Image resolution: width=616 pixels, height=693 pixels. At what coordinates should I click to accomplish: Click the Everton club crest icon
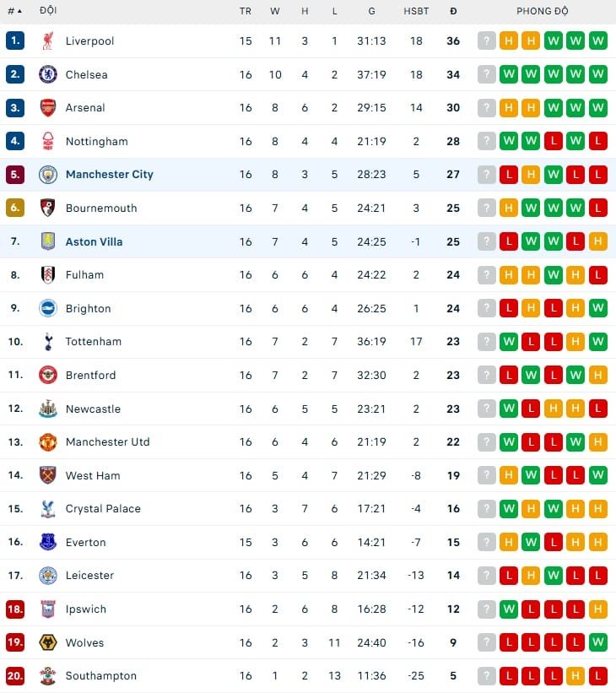point(48,542)
